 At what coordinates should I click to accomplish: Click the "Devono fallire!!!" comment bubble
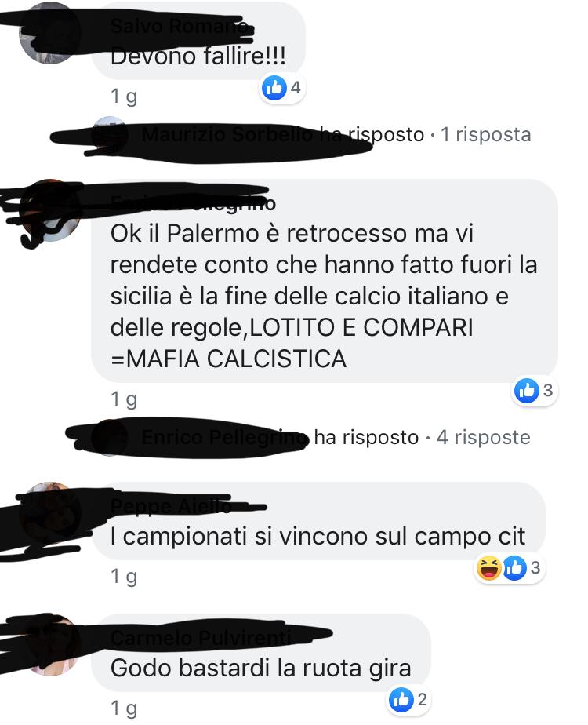198,41
